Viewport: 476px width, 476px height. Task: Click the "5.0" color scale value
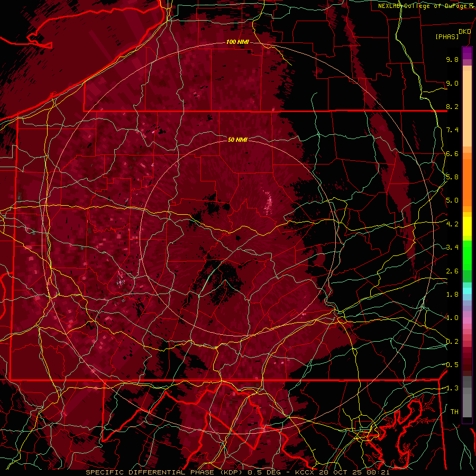[452, 200]
